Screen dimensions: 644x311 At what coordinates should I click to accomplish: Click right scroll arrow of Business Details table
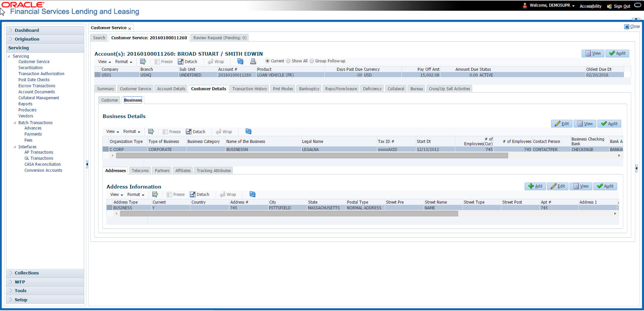tap(619, 156)
